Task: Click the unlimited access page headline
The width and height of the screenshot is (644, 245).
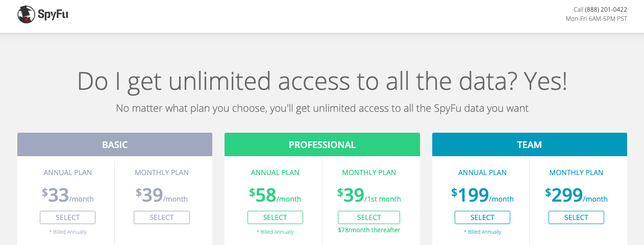Action: (x=322, y=81)
